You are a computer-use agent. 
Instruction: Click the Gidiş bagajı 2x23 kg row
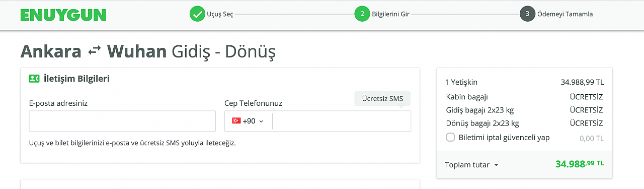(x=524, y=110)
